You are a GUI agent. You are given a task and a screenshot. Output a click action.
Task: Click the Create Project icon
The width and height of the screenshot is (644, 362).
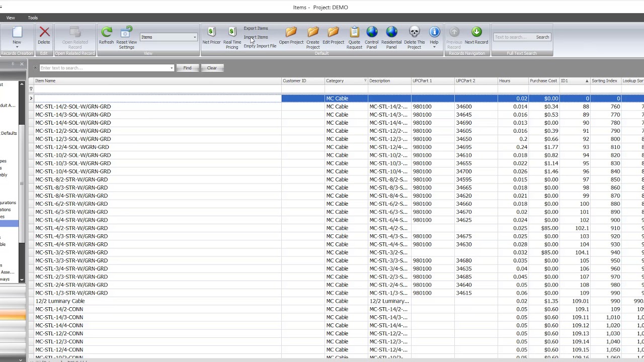[x=313, y=32]
